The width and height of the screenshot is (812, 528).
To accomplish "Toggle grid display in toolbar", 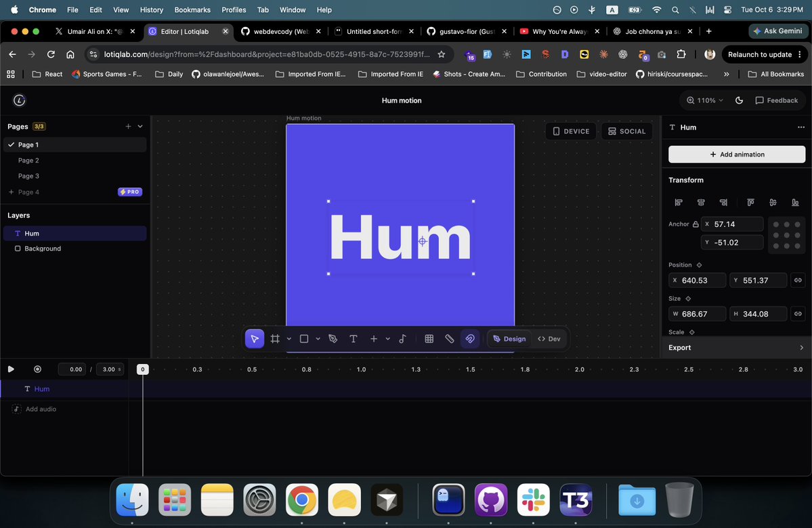I will point(429,339).
